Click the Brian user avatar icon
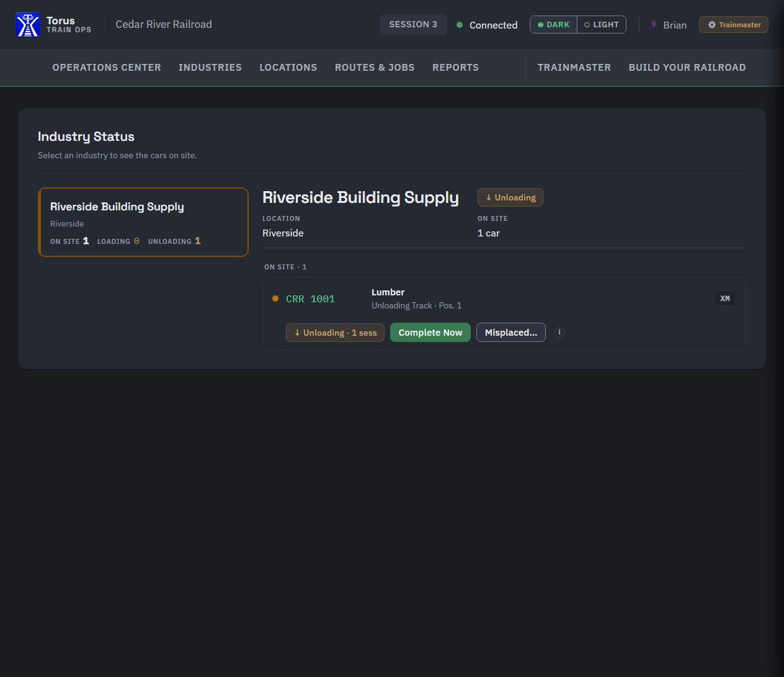784x677 pixels. 654,25
